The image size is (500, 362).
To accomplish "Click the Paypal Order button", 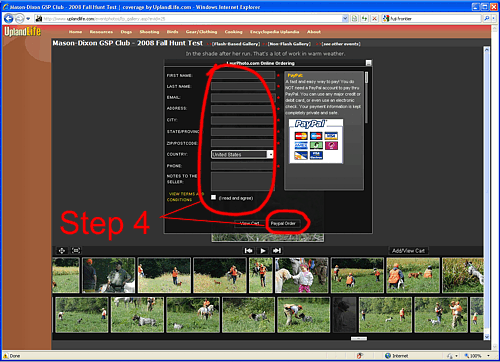I will (x=283, y=223).
